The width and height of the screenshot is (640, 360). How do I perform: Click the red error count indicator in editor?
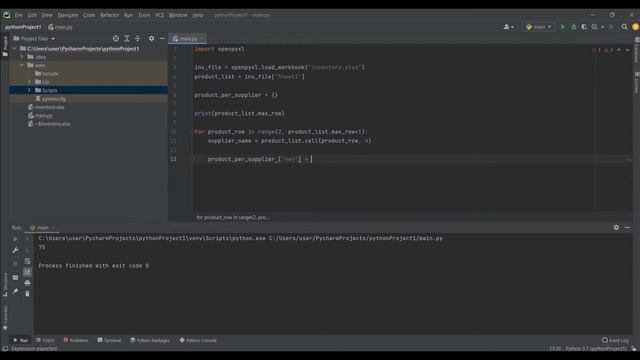tap(596, 50)
